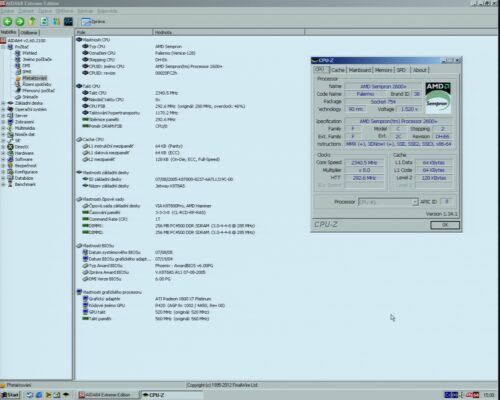The height and width of the screenshot is (400, 500).
Task: Select Jméno počítače in the tree
Action: pyautogui.click(x=37, y=59)
